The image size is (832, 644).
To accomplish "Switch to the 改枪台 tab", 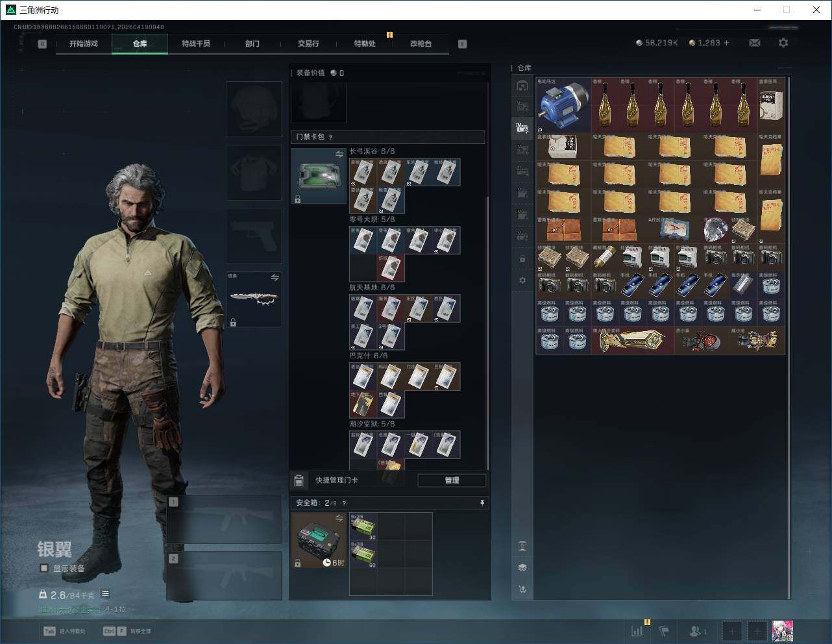I will pyautogui.click(x=421, y=43).
